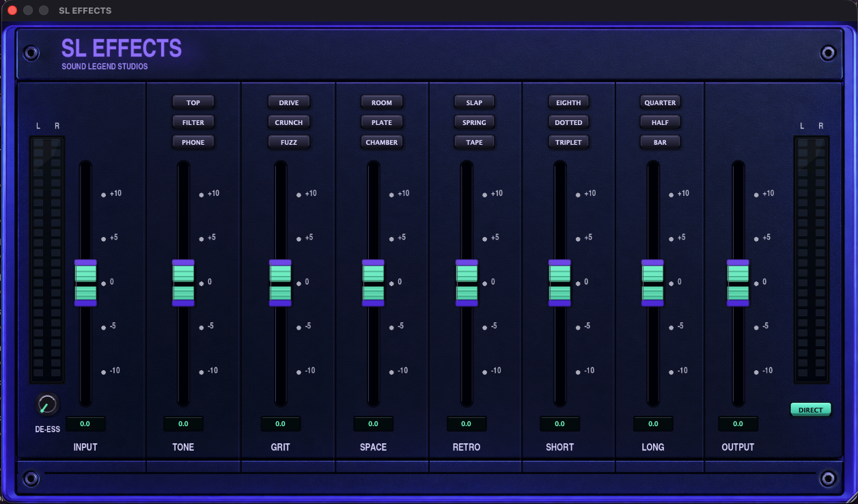Screen dimensions: 858x504
Task: Click the LONG fader handle
Action: [x=652, y=283]
